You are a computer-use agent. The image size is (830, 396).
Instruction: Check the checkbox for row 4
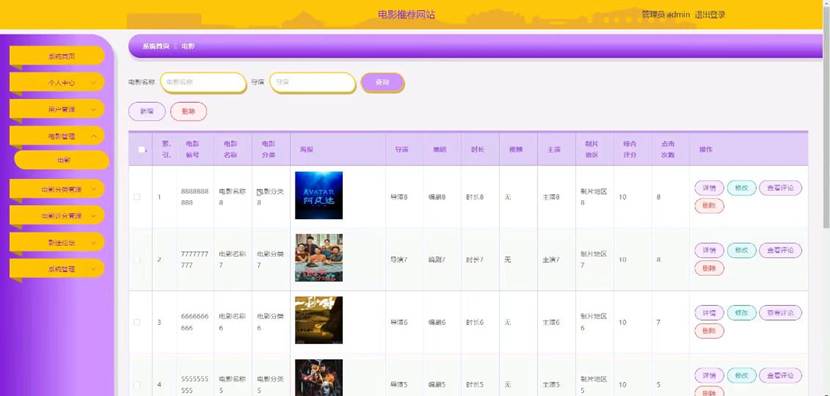click(x=137, y=384)
